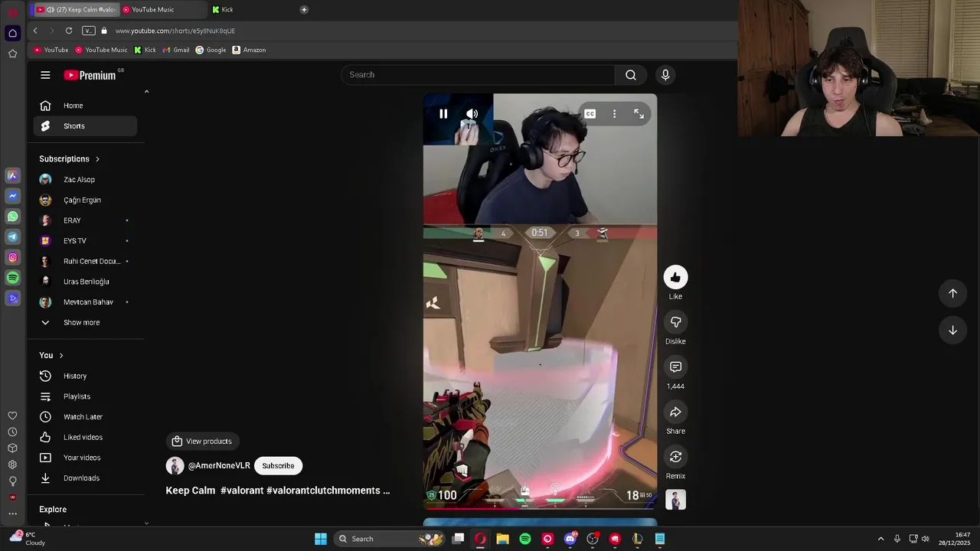980x551 pixels.
Task: Open a new browser tab
Action: click(x=304, y=9)
